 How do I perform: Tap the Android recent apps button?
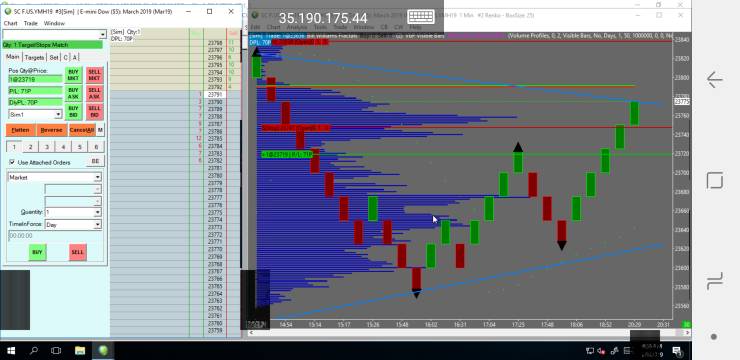click(x=715, y=281)
